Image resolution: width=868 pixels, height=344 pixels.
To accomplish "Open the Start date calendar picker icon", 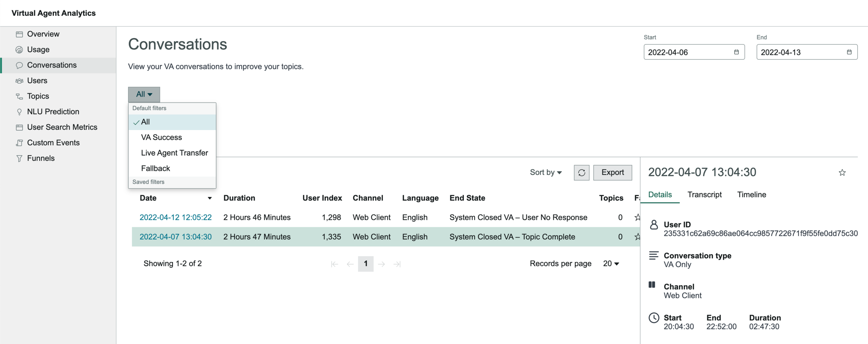I will (x=736, y=52).
